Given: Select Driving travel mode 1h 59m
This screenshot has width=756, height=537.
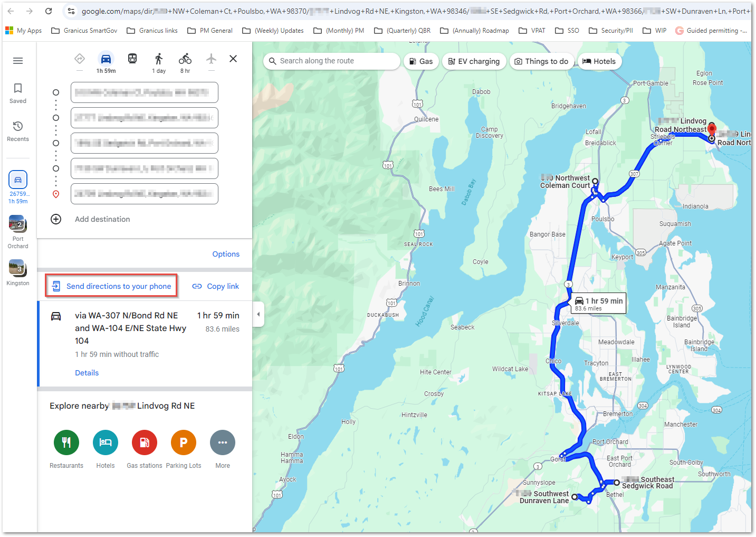Looking at the screenshot, I should 106,62.
